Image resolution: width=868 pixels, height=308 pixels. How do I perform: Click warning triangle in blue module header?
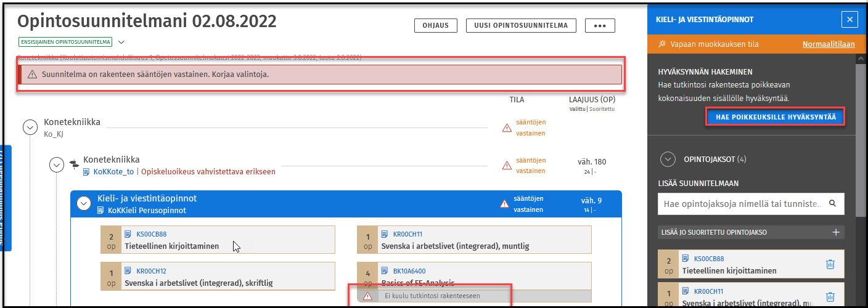click(504, 204)
